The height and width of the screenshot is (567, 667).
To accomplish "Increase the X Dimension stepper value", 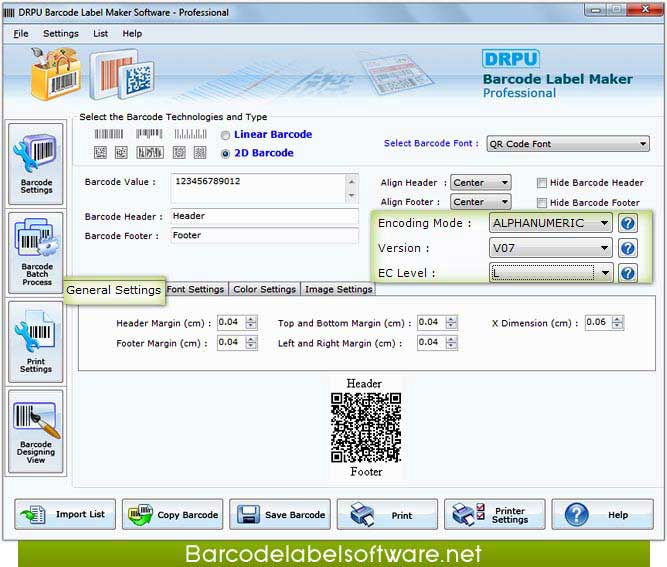I will coord(618,319).
